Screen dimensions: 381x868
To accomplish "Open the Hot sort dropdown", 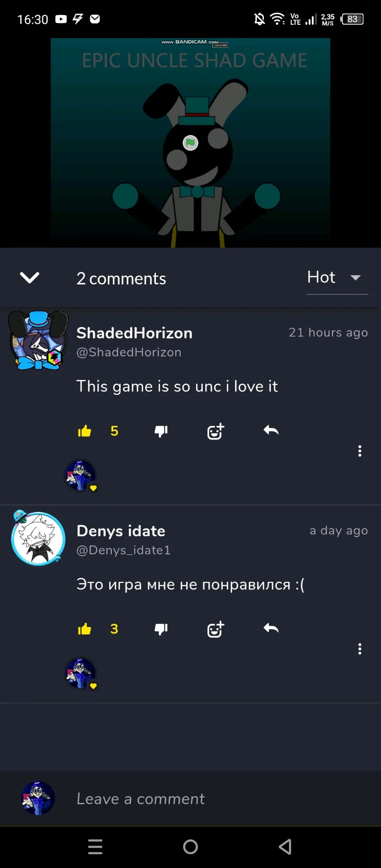I will (x=337, y=278).
